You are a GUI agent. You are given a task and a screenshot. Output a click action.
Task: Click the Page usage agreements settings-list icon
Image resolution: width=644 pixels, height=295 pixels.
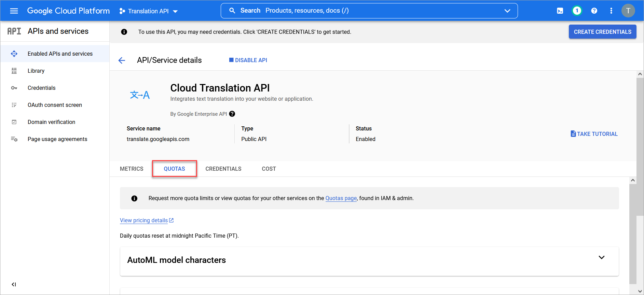(14, 139)
